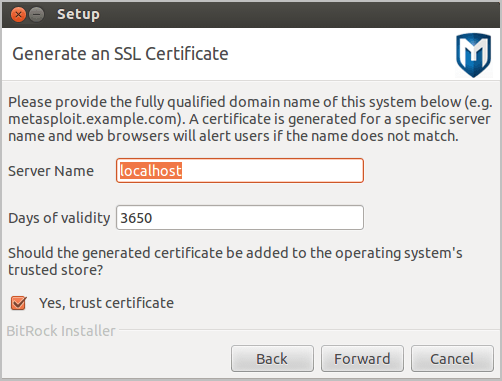Screen dimensions: 502x381
Task: Click the 'Setup' window title
Action: pos(78,15)
